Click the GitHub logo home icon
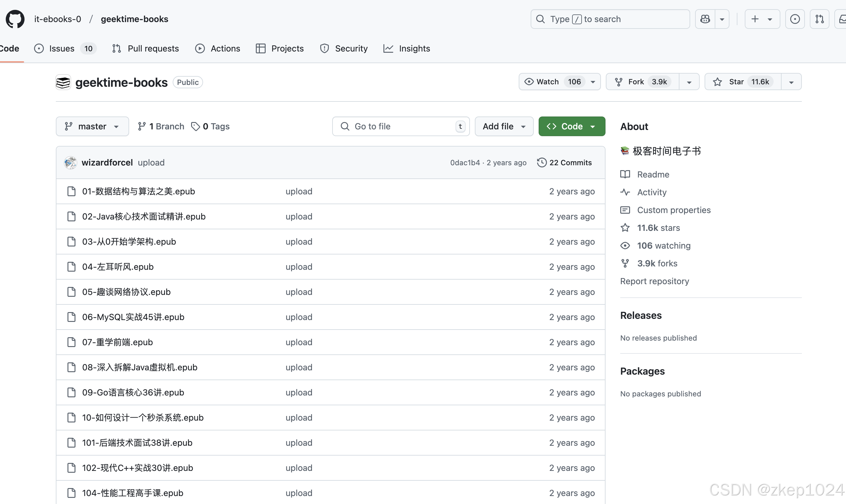The width and height of the screenshot is (846, 504). pyautogui.click(x=15, y=19)
